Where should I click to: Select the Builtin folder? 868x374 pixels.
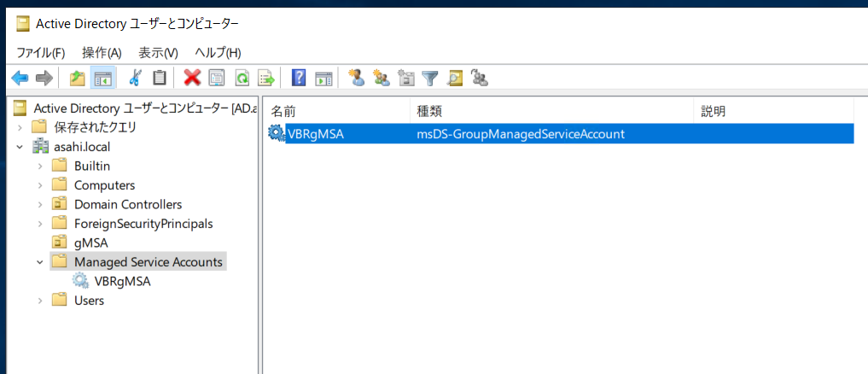click(92, 167)
